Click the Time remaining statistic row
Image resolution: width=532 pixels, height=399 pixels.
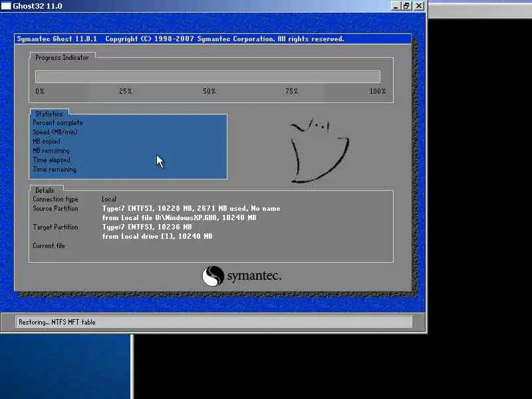(55, 170)
